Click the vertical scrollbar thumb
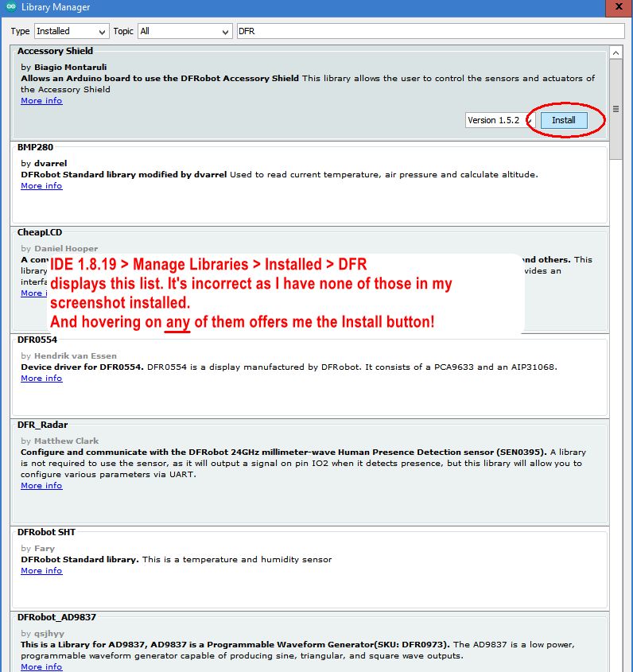The width and height of the screenshot is (633, 672). click(616, 109)
